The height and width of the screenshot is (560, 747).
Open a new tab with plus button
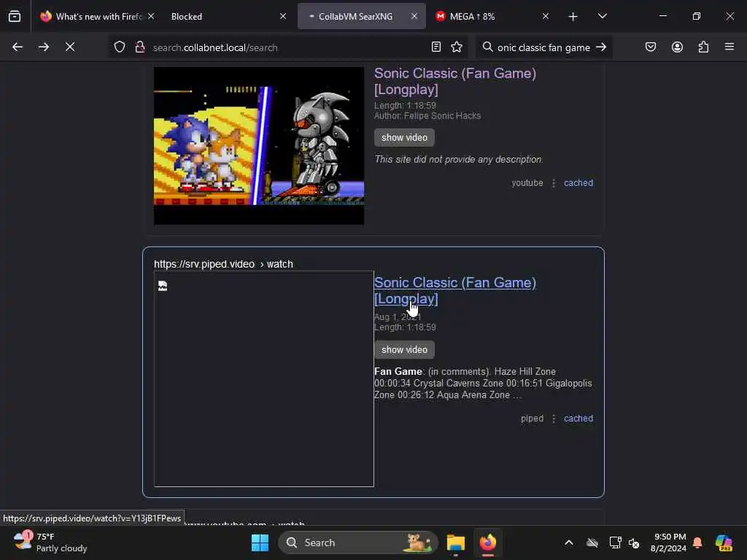coord(573,17)
